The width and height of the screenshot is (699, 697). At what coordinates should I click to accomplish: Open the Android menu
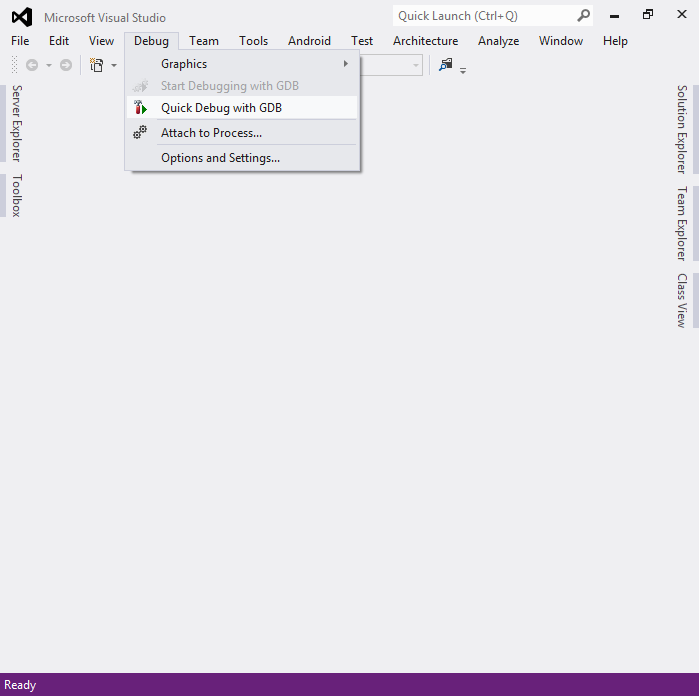(x=309, y=41)
